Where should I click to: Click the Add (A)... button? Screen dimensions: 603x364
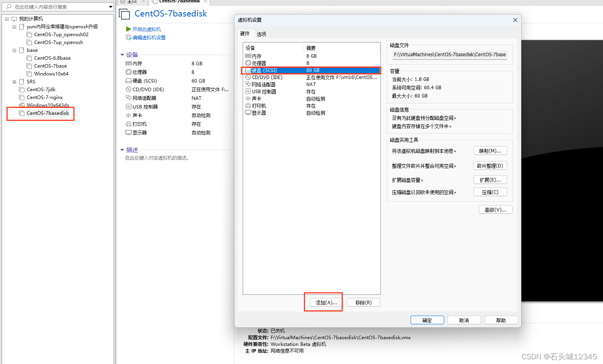[x=326, y=302]
